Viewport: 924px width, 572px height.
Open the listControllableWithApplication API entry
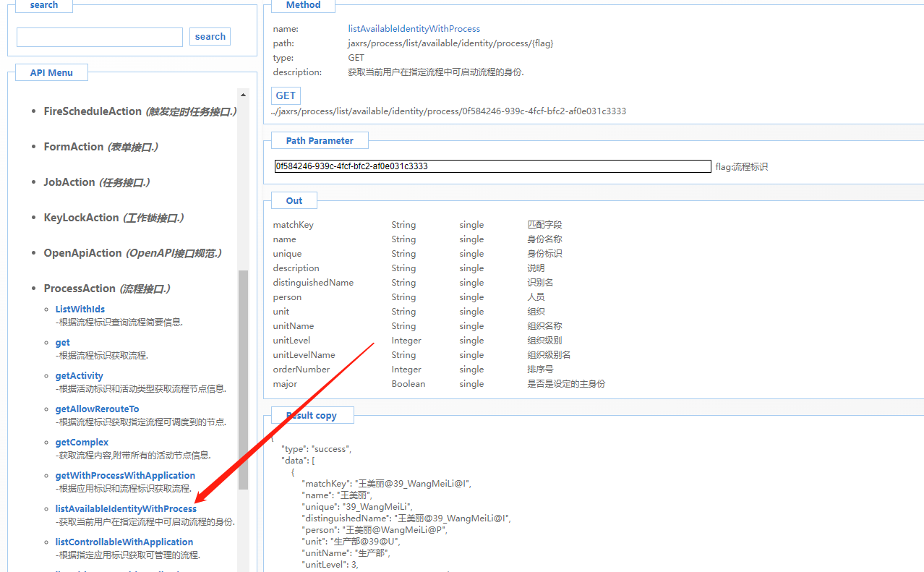(x=124, y=542)
